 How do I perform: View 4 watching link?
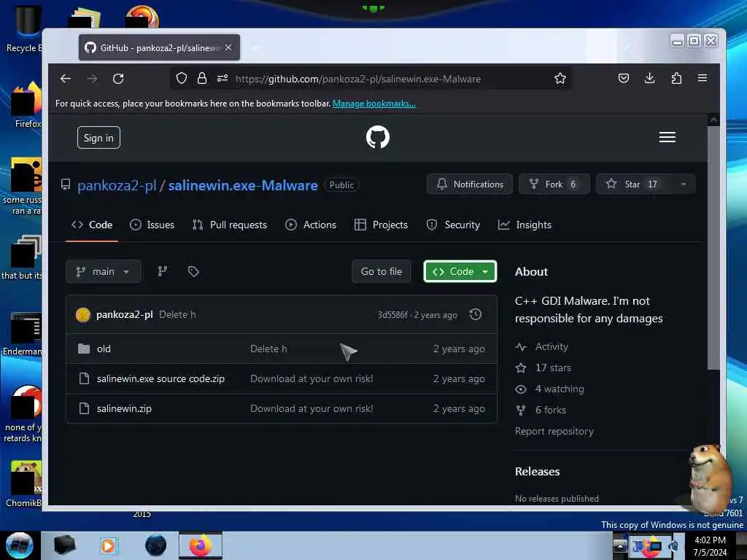560,389
